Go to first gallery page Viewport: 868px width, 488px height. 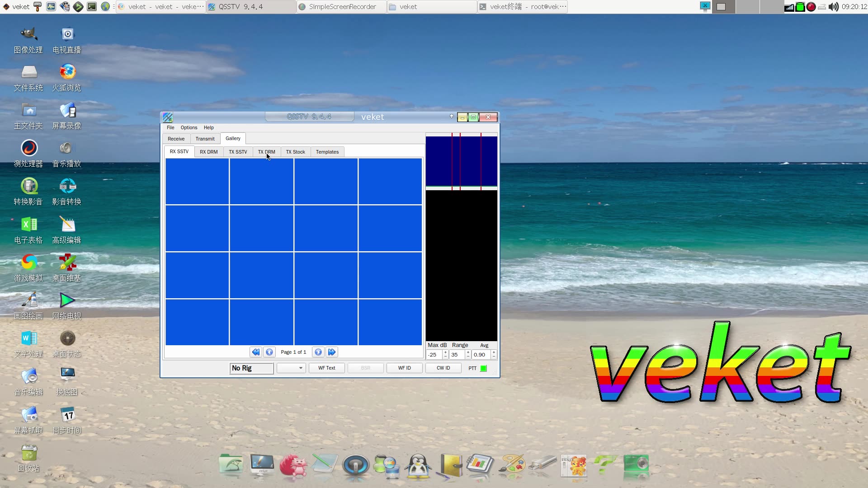click(256, 352)
